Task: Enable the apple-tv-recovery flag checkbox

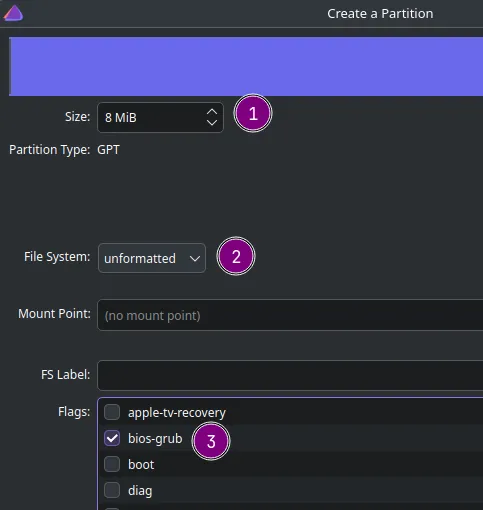Action: pos(112,412)
